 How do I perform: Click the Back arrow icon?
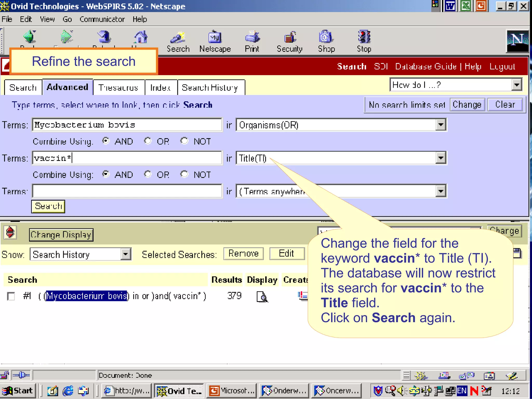click(29, 37)
